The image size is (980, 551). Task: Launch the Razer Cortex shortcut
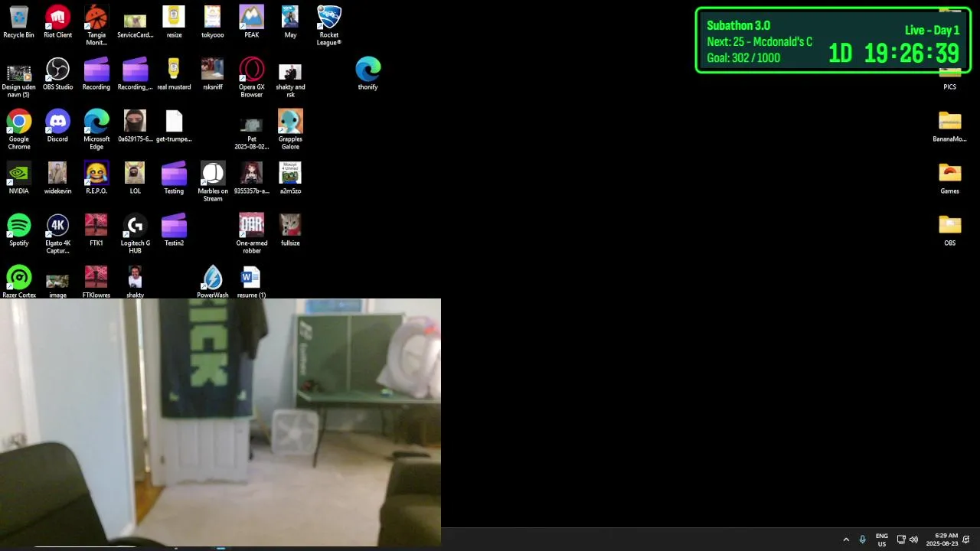(x=19, y=281)
